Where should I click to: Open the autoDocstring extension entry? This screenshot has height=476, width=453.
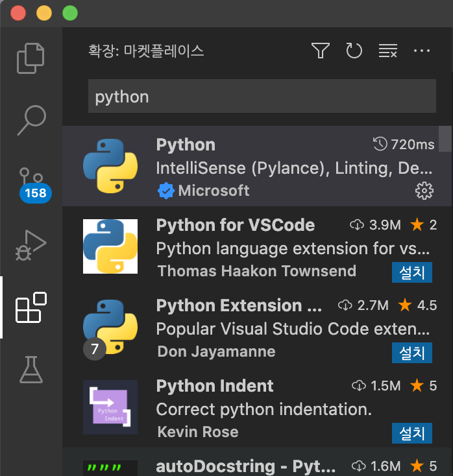coord(256,462)
